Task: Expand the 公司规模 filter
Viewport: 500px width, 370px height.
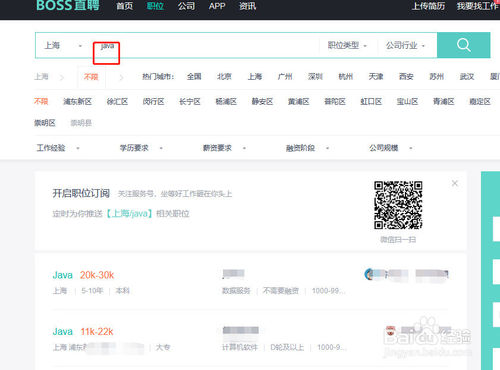Action: (391, 148)
